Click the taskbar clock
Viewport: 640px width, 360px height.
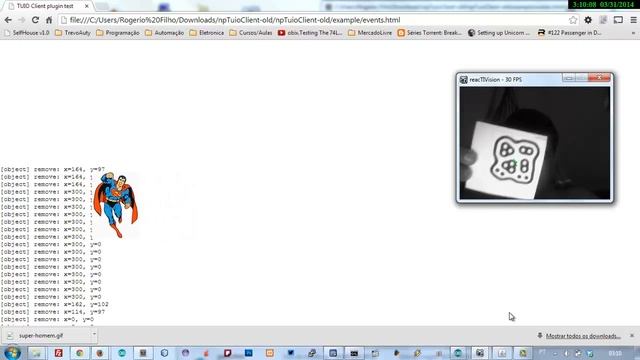[615, 353]
